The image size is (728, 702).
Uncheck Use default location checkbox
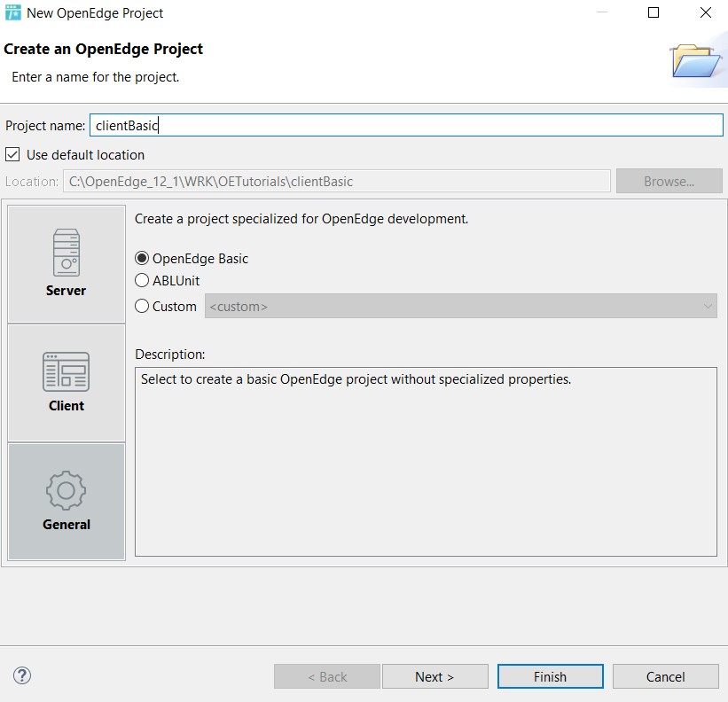pyautogui.click(x=12, y=154)
